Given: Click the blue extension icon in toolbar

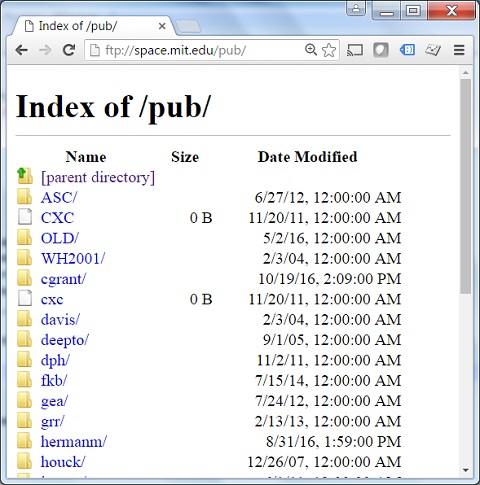Looking at the screenshot, I should click(407, 50).
